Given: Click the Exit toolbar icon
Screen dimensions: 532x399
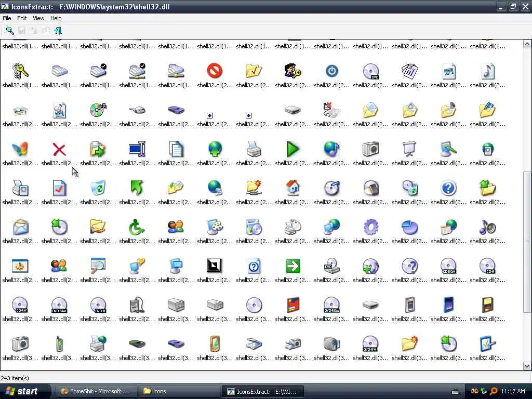Looking at the screenshot, I should [x=58, y=31].
